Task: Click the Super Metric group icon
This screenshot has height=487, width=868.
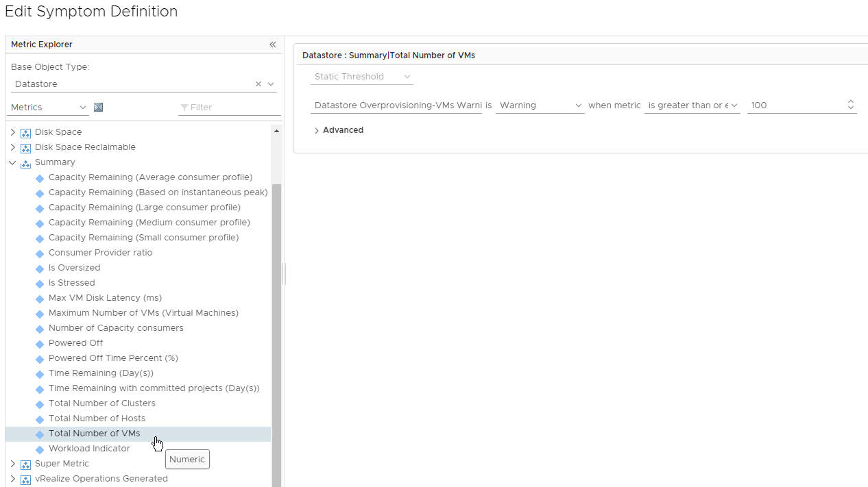Action: pos(26,464)
